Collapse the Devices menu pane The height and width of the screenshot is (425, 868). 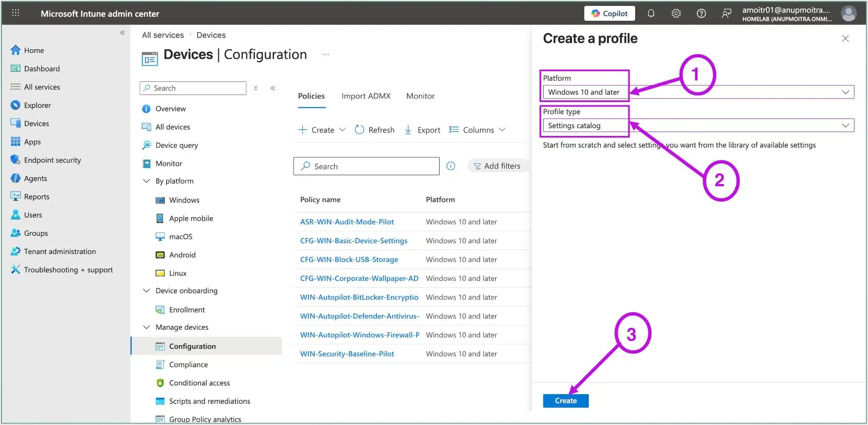(273, 88)
